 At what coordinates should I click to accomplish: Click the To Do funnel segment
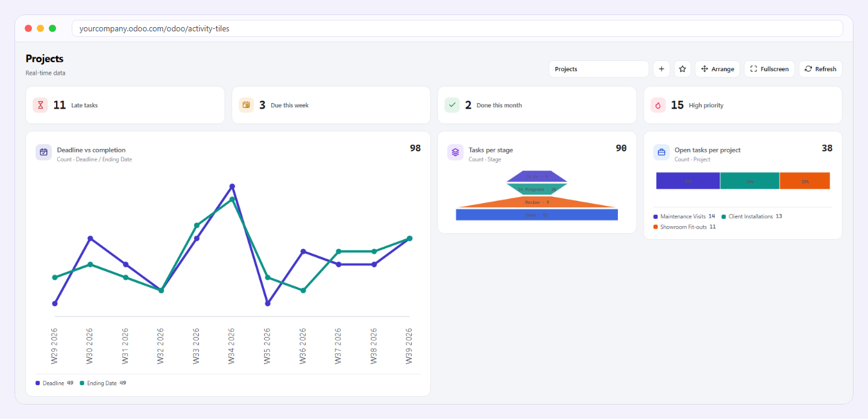point(537,177)
